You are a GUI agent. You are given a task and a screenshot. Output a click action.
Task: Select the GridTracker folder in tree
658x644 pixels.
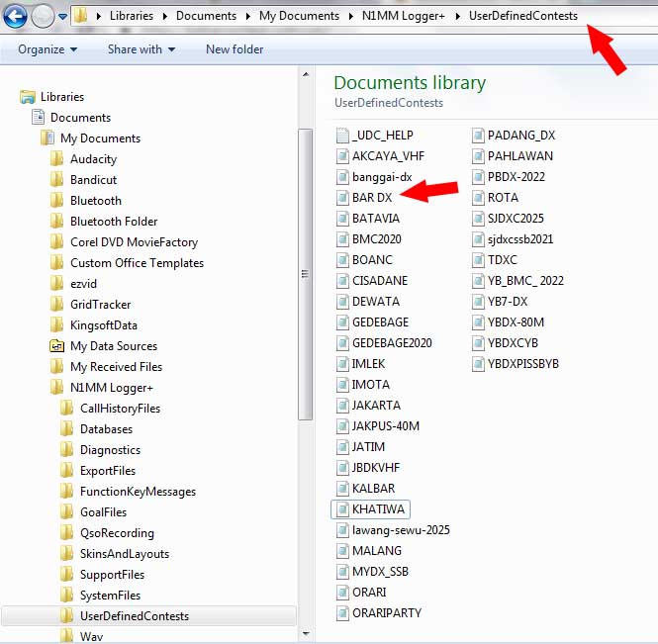[x=100, y=305]
